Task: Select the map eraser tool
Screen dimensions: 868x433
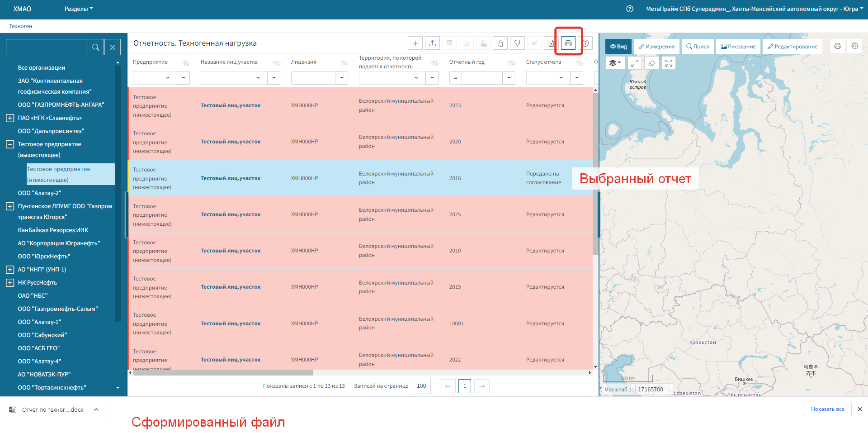Action: (x=651, y=63)
